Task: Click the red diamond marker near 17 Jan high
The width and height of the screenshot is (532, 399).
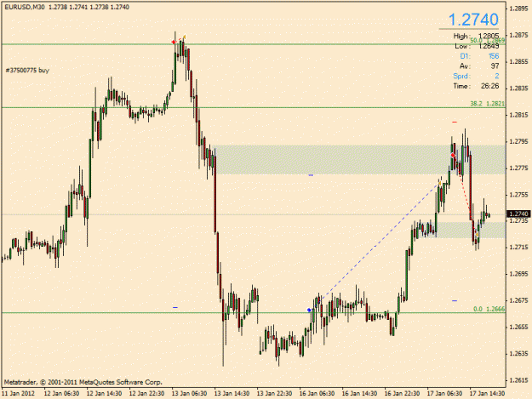Action: (x=453, y=155)
